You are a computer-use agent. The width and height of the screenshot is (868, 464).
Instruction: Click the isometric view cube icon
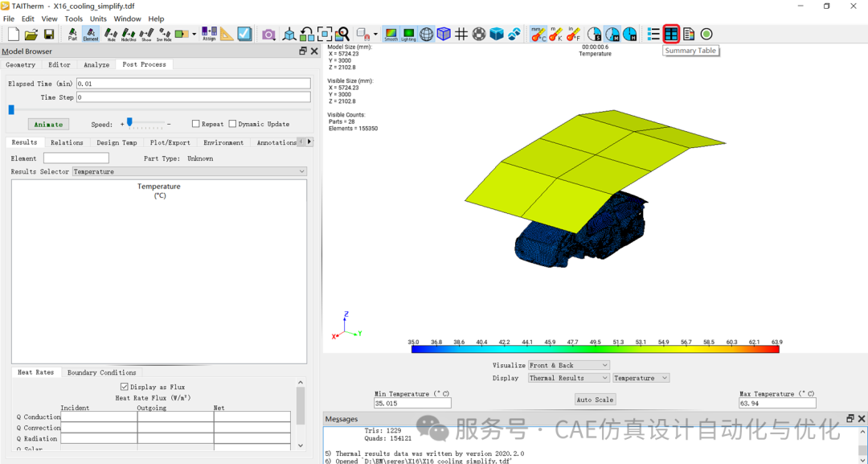(x=289, y=35)
